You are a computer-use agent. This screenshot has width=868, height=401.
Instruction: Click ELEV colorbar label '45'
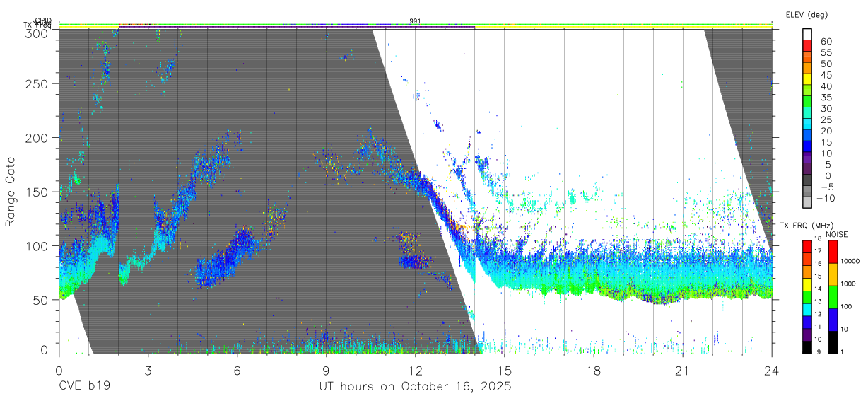[x=825, y=75]
